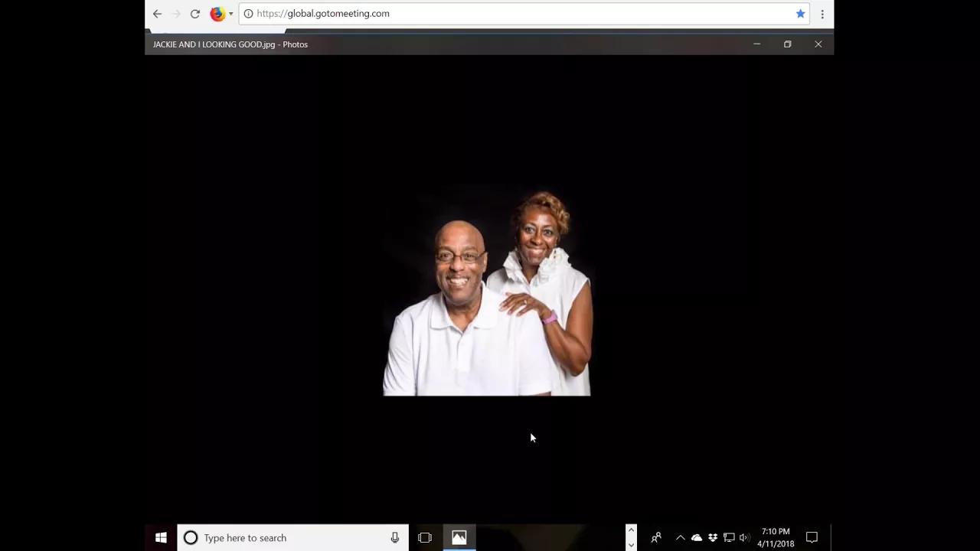The width and height of the screenshot is (980, 551).
Task: Restore down the Photos window
Action: 787,44
